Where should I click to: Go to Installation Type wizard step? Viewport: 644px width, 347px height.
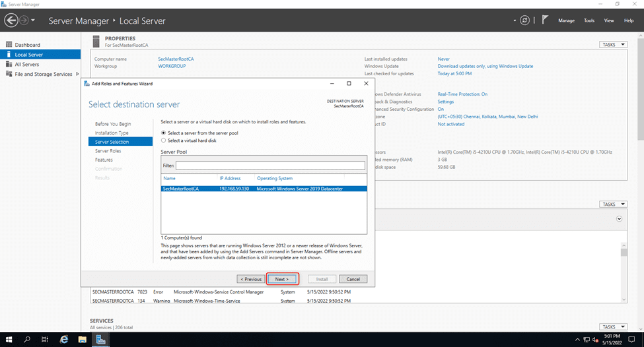112,133
